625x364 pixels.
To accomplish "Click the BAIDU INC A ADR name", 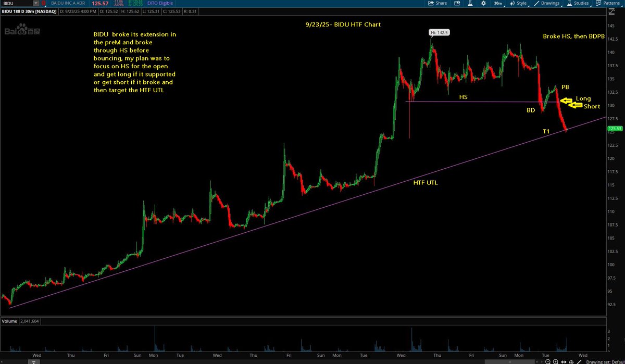I will [68, 3].
